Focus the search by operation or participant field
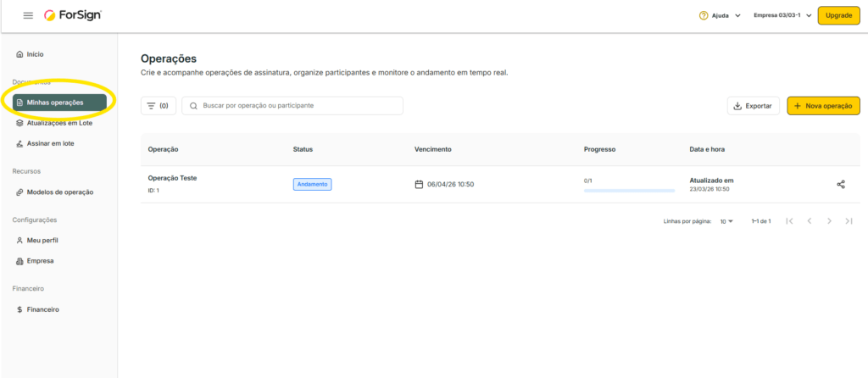This screenshot has width=868, height=378. pyautogui.click(x=297, y=106)
